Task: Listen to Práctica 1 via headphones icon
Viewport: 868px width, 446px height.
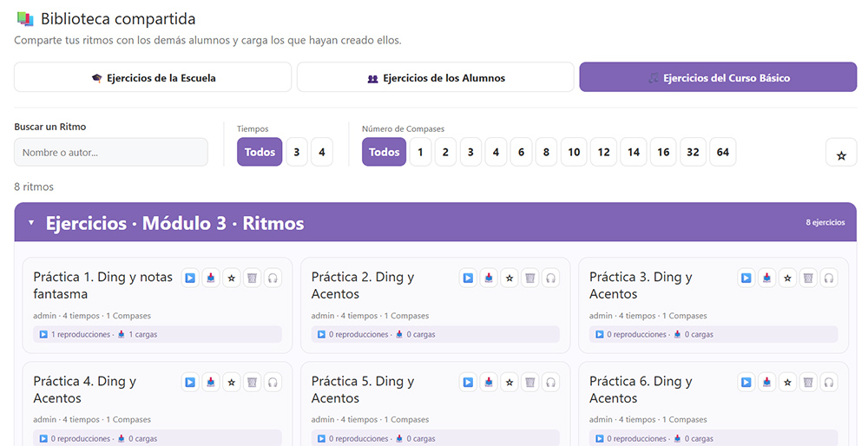Action: (273, 278)
